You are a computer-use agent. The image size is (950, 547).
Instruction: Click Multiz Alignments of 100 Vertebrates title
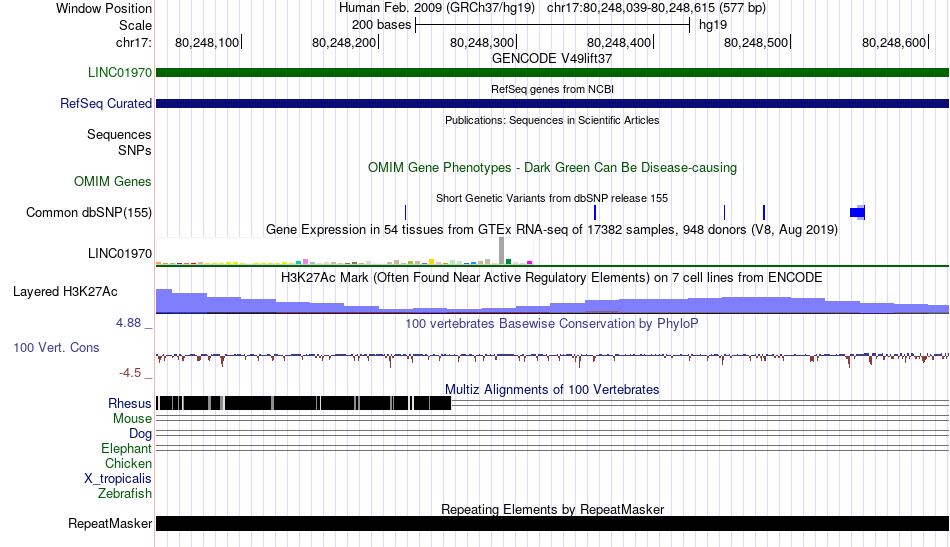[552, 390]
